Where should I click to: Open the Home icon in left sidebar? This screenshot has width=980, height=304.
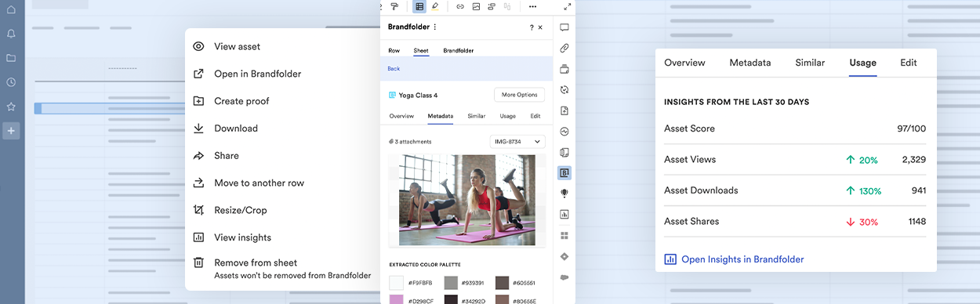pyautogui.click(x=11, y=9)
